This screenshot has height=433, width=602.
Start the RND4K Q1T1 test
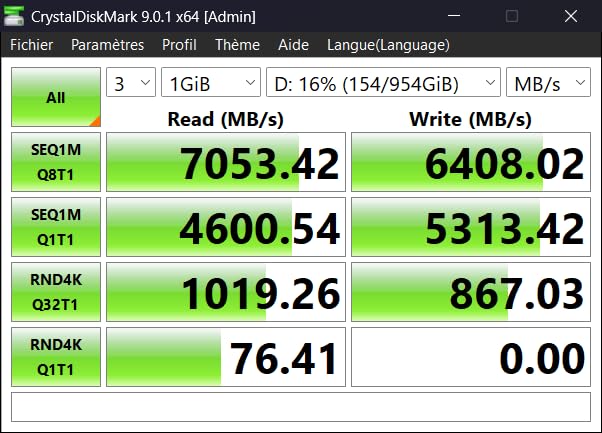tap(56, 357)
